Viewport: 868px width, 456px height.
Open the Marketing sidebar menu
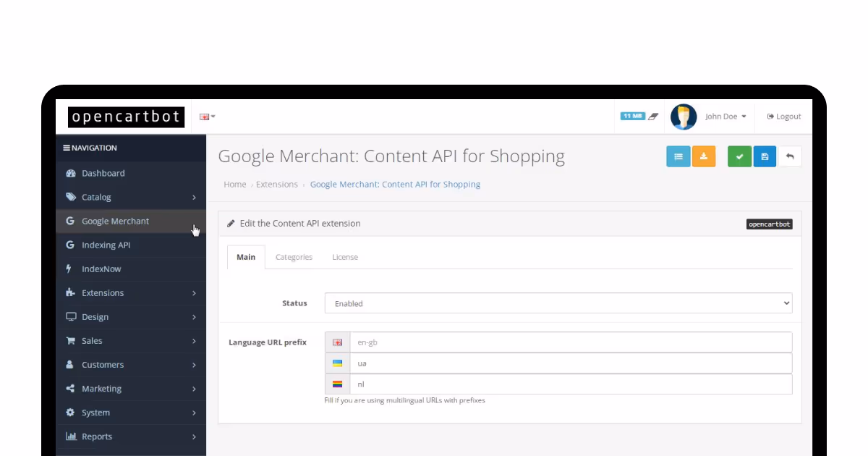pos(131,388)
